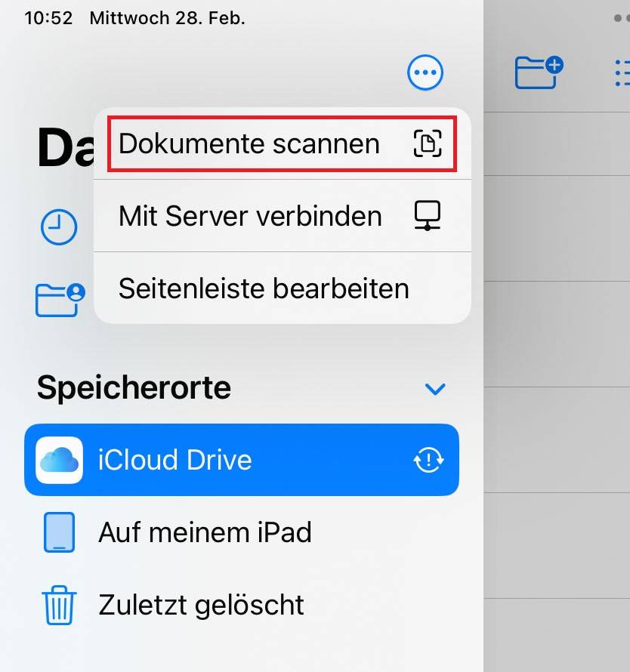The image size is (630, 672).
Task: Select Seitenleiste bearbeiten option
Action: click(x=283, y=288)
